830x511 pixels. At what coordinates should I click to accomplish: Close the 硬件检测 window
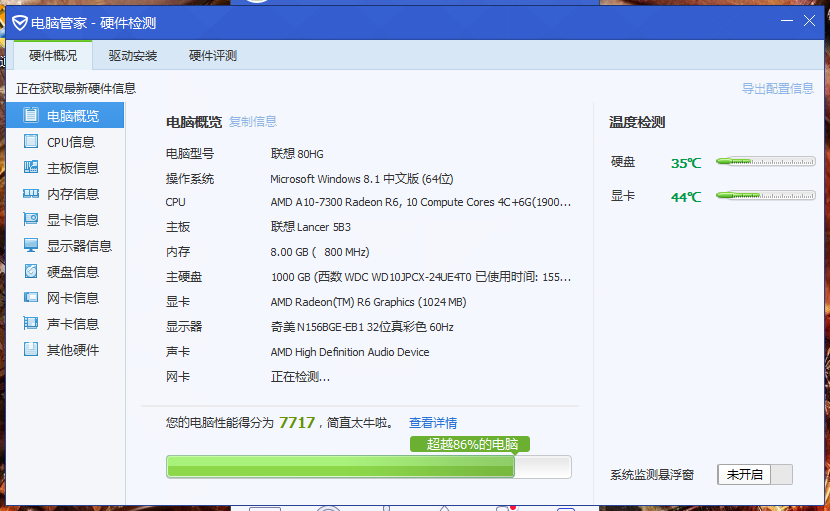(809, 21)
